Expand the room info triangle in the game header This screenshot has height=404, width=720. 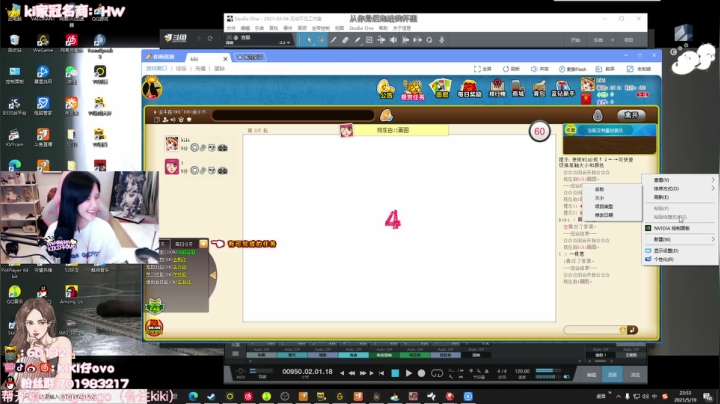(x=155, y=112)
